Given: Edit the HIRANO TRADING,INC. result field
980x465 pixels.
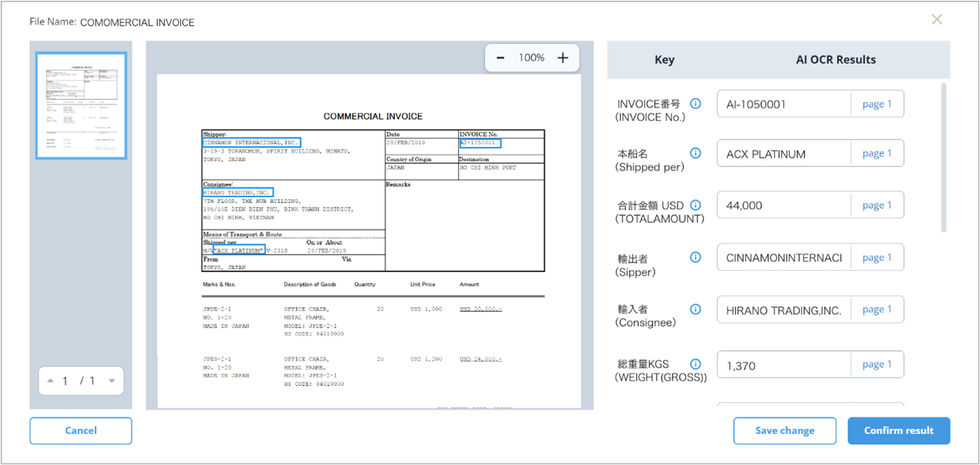Looking at the screenshot, I should point(784,310).
